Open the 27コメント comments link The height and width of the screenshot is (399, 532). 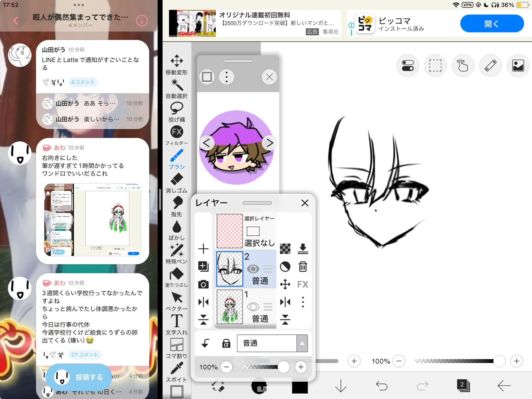[85, 355]
